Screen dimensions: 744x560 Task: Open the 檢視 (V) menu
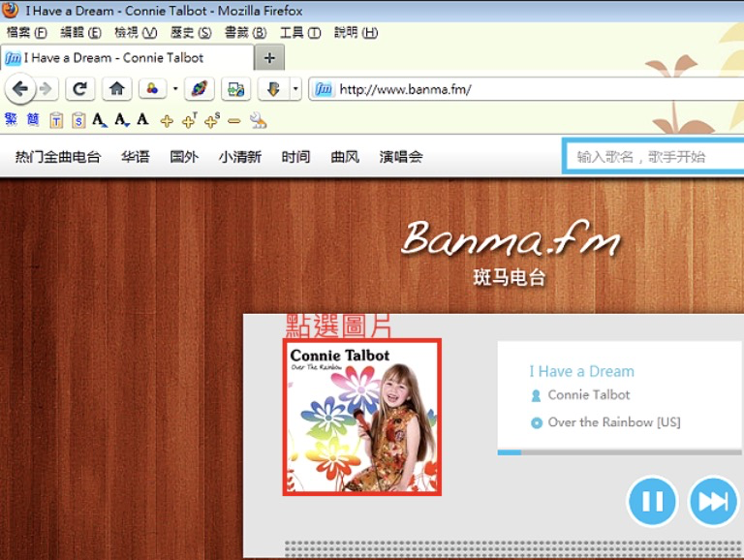[x=136, y=32]
